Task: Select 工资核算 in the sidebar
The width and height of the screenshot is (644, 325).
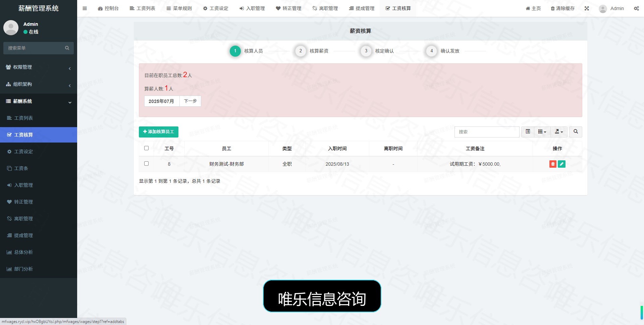Action: [39, 135]
